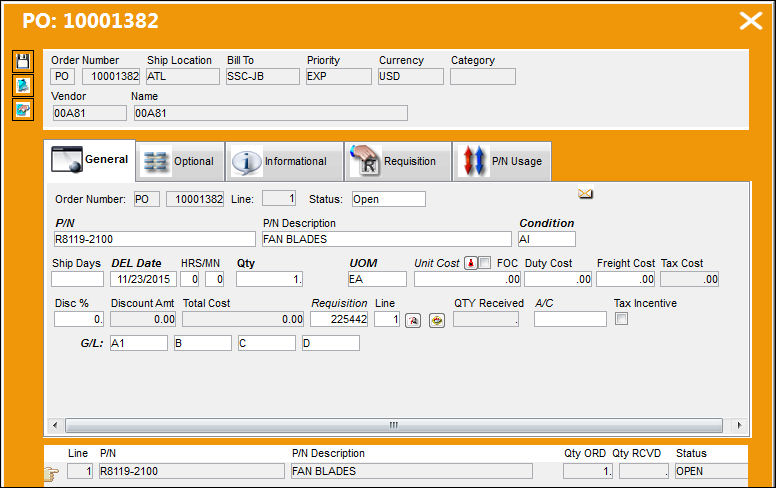The height and width of the screenshot is (488, 776).
Task: Click the Line number field next to Order Number
Action: [x=279, y=198]
